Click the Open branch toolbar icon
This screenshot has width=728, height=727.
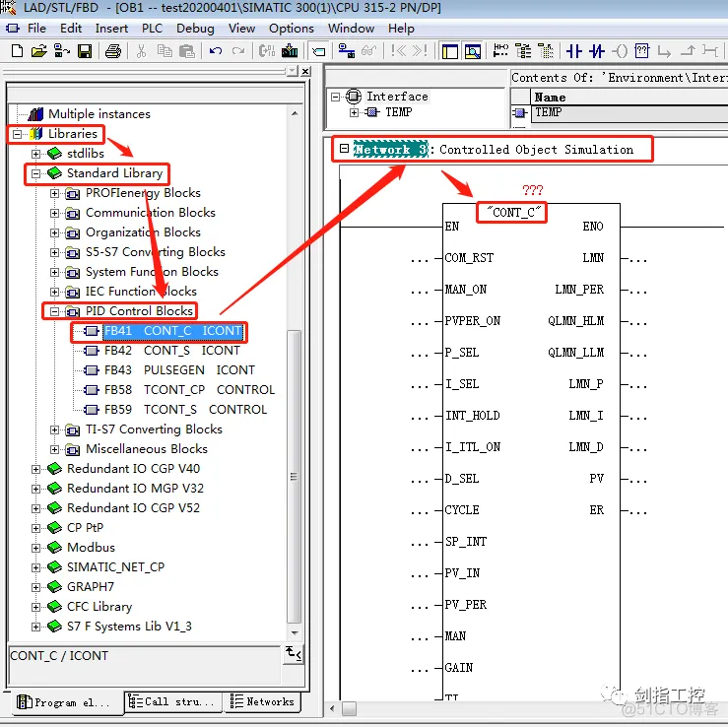pyautogui.click(x=664, y=51)
